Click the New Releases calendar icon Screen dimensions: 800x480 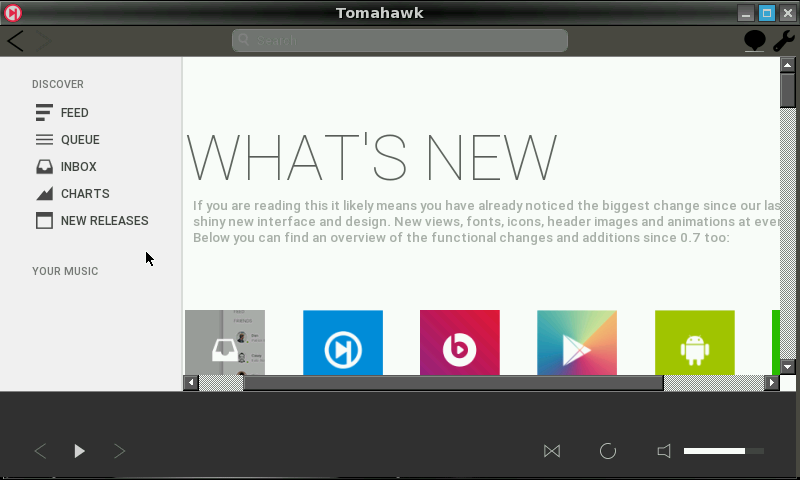tap(44, 221)
